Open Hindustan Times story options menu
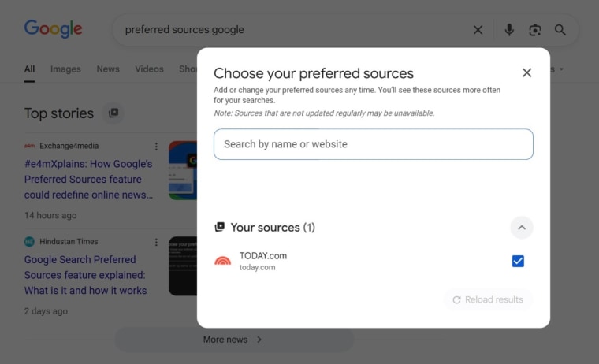Screen dimensions: 599x364 (156, 242)
